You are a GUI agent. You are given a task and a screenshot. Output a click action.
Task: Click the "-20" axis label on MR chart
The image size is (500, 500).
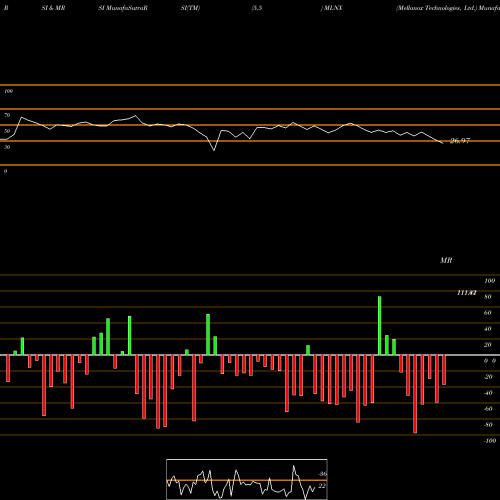tap(488, 377)
